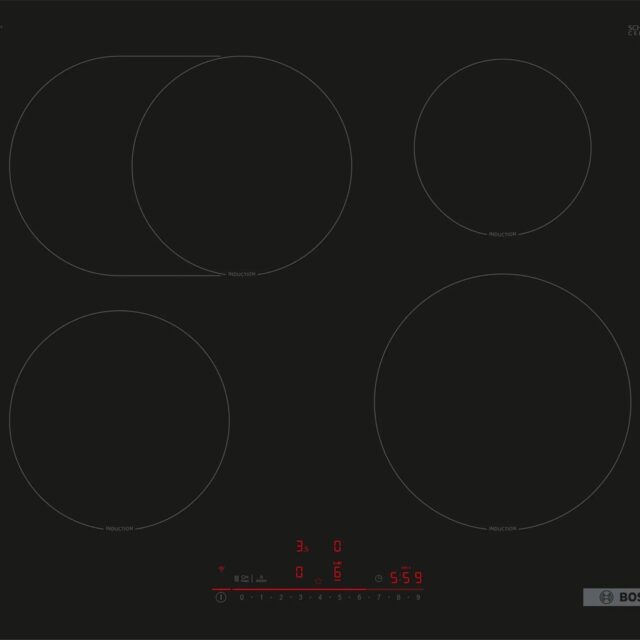Select the rear-right zone showing 0

click(338, 547)
